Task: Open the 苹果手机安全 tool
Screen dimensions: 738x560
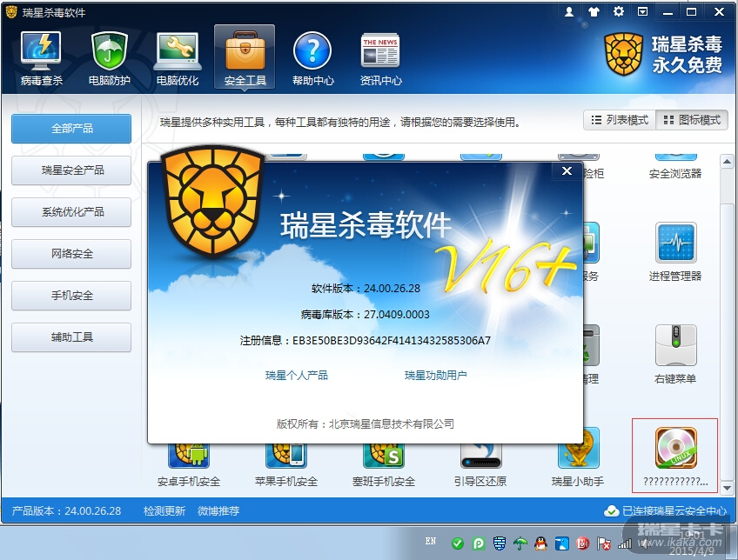Action: pyautogui.click(x=286, y=463)
